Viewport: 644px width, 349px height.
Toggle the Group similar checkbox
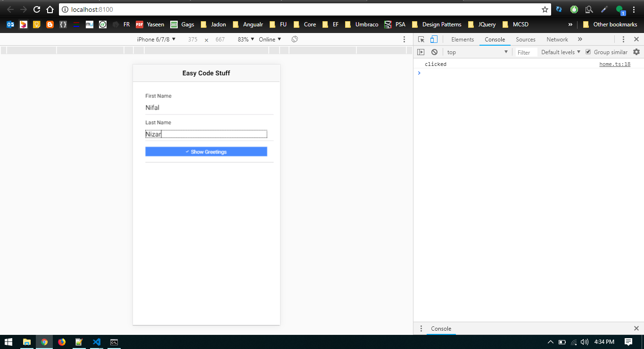[x=588, y=52]
